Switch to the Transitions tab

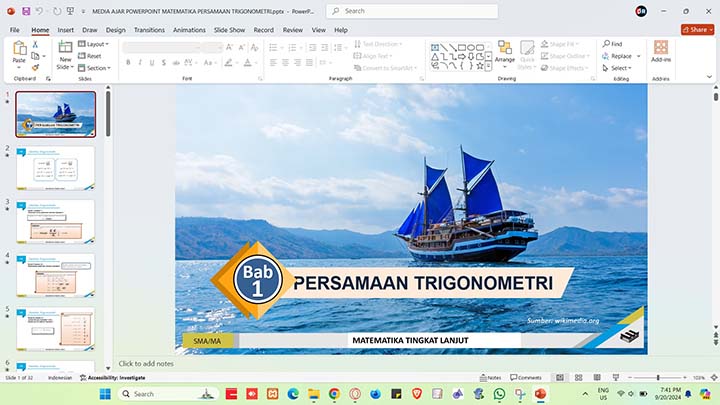(x=149, y=30)
